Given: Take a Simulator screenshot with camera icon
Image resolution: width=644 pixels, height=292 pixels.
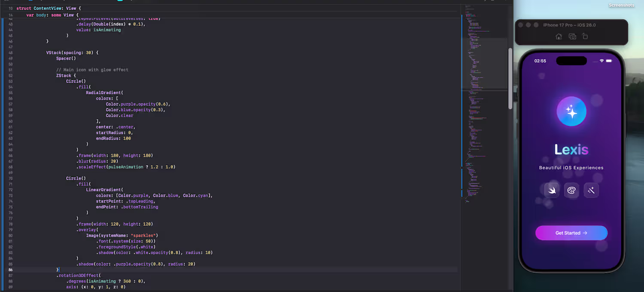Looking at the screenshot, I should (572, 37).
